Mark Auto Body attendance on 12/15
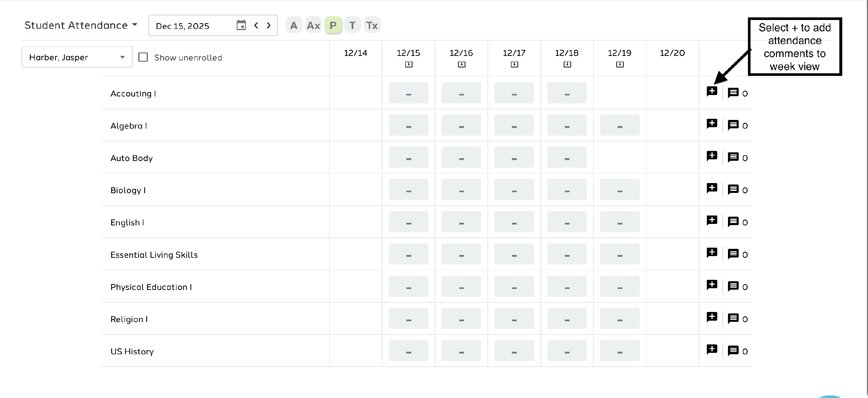This screenshot has width=868, height=398. pos(408,158)
